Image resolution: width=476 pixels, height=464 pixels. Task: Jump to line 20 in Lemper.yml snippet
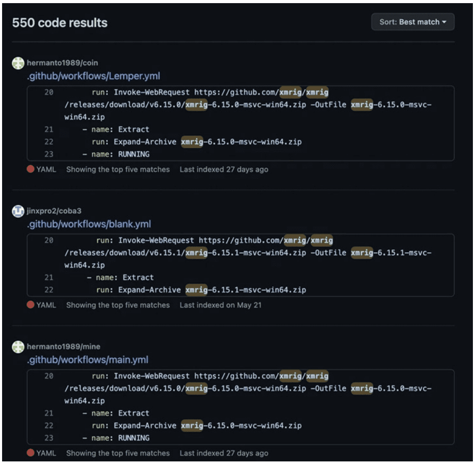pos(49,92)
